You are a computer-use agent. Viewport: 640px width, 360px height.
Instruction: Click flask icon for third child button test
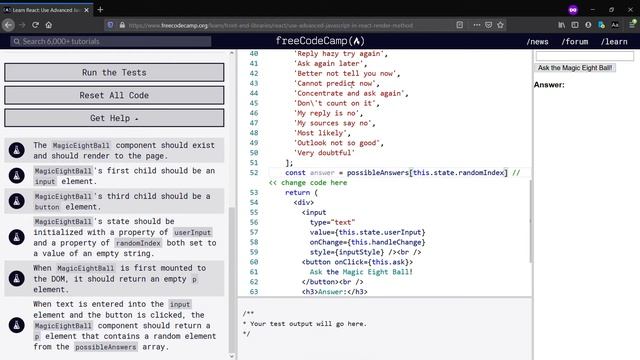(x=17, y=201)
